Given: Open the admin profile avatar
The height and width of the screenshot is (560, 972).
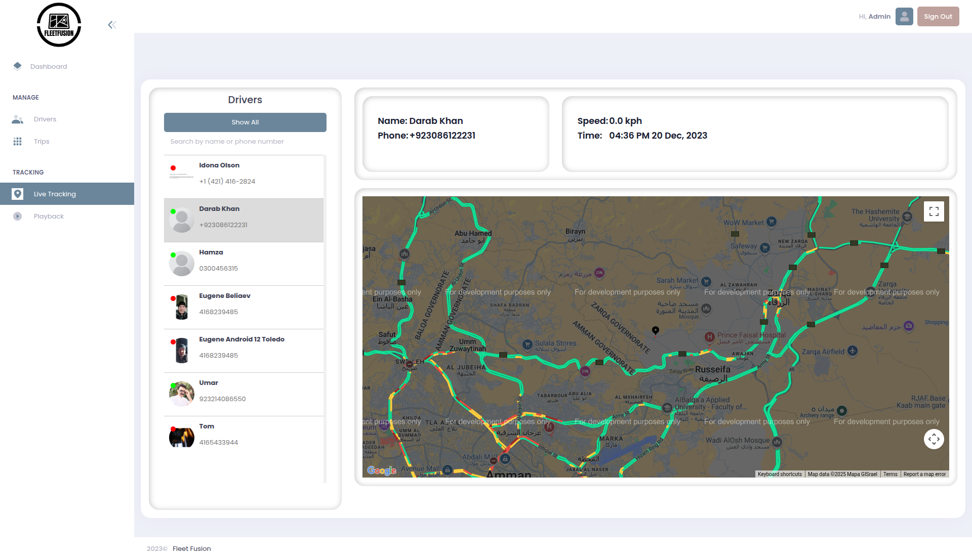Looking at the screenshot, I should (904, 16).
